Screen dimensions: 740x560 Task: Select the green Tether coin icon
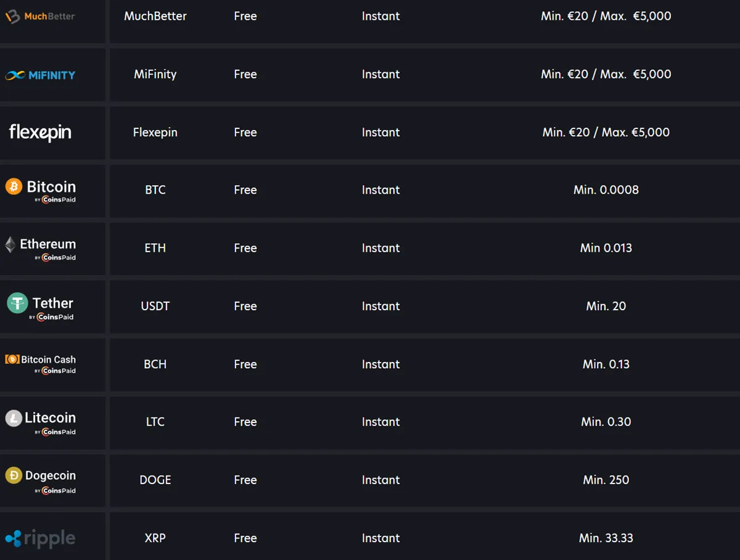point(18,303)
